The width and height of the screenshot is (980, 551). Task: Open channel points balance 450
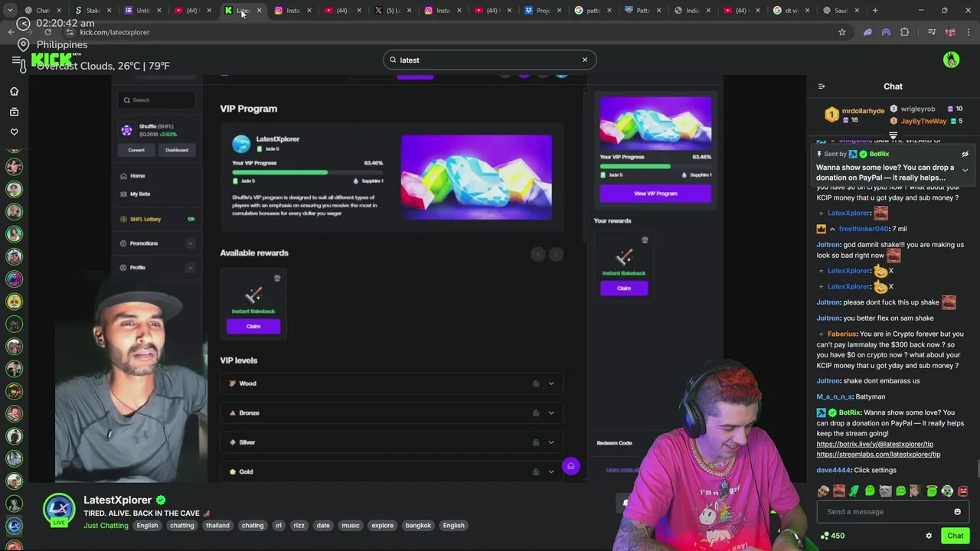pyautogui.click(x=831, y=536)
